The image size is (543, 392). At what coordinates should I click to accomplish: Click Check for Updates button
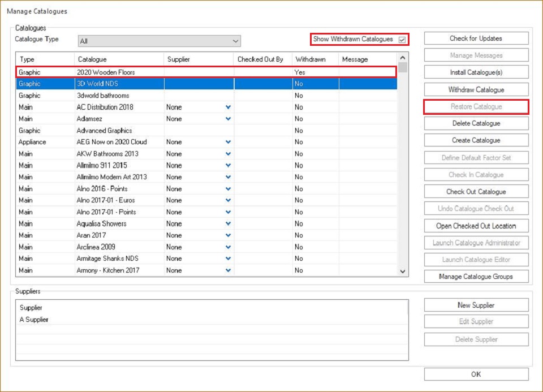click(x=476, y=38)
